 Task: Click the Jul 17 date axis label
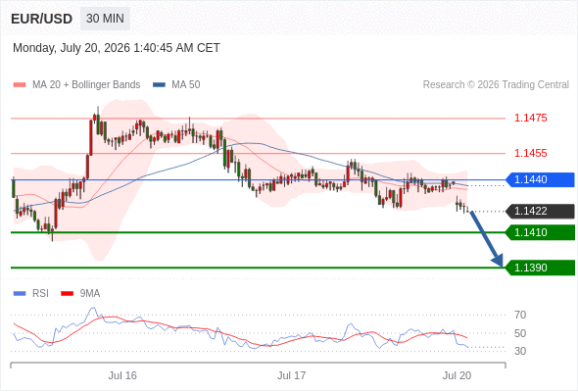(x=292, y=375)
